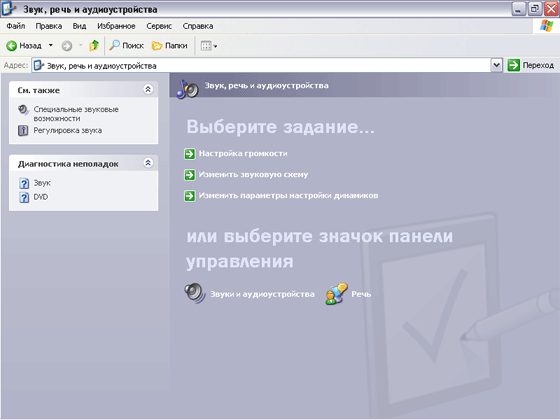Click green arrow icon beside Настройка громкости
This screenshot has width=560, height=420.
[x=190, y=154]
